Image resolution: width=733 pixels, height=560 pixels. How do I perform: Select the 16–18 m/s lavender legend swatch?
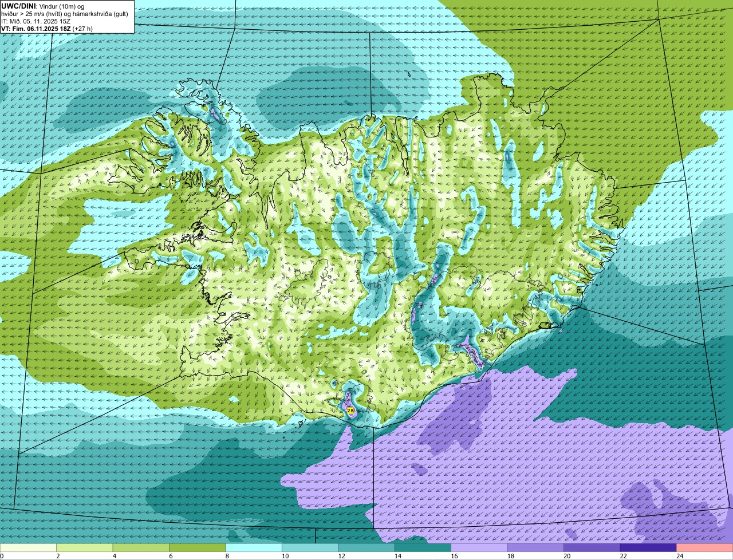(x=479, y=548)
